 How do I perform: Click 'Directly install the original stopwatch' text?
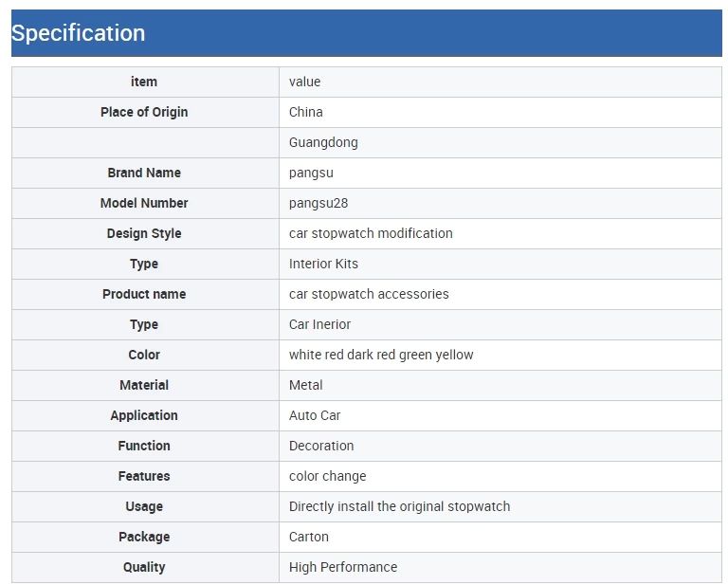(399, 506)
